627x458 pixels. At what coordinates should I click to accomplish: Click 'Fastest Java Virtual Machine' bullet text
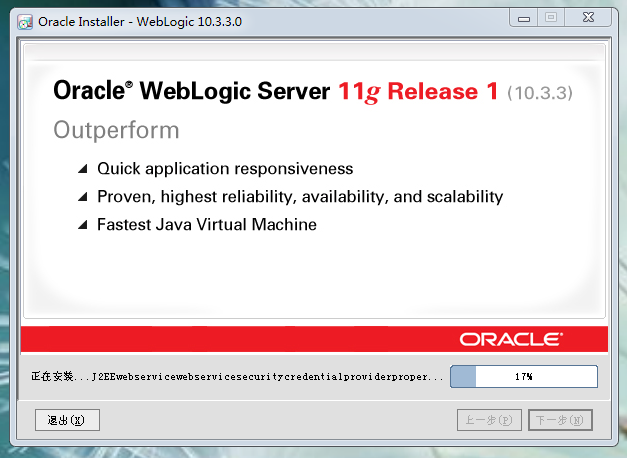click(207, 224)
